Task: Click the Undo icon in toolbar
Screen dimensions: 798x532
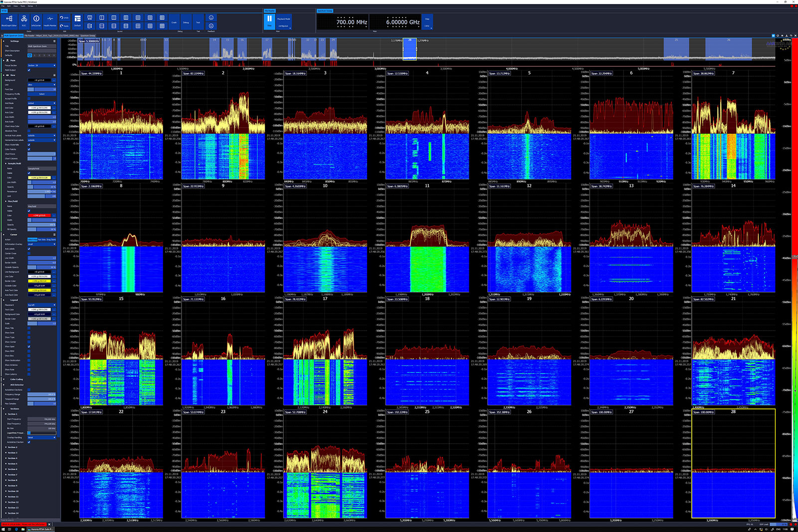Action: (64, 17)
